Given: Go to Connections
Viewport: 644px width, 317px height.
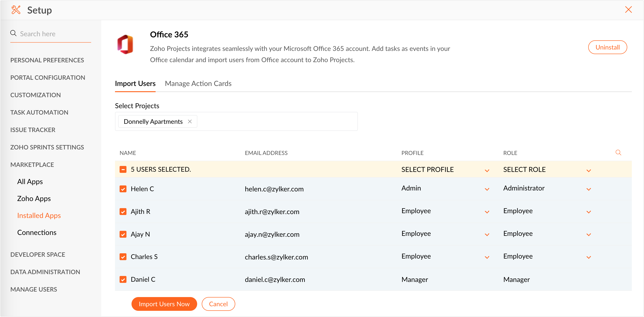Looking at the screenshot, I should (x=37, y=233).
